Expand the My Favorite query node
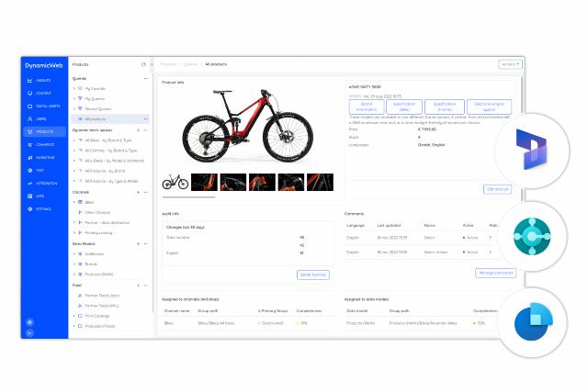This screenshot has height=392, width=588. [x=74, y=88]
